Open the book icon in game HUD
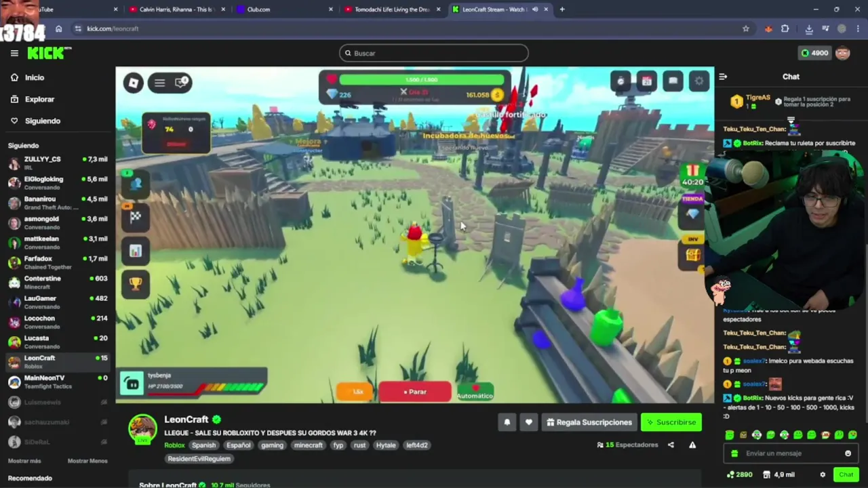This screenshot has height=488, width=868. click(x=673, y=81)
